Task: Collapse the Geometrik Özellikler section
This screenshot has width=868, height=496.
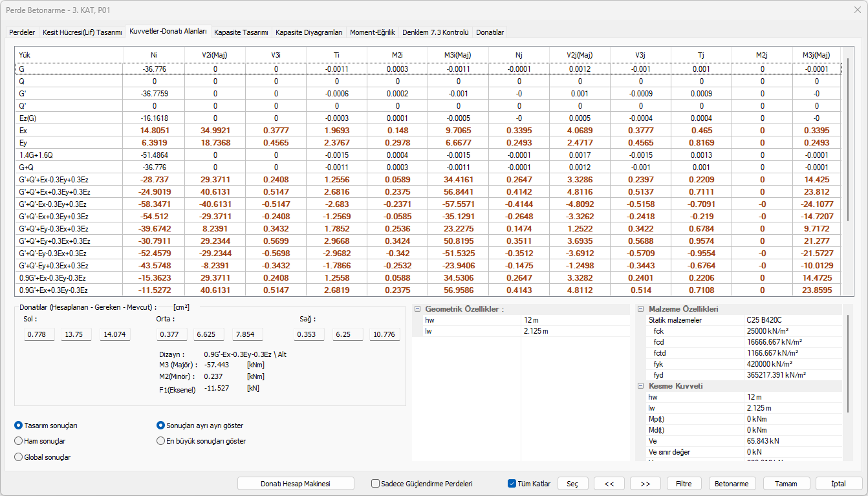Action: [x=417, y=309]
